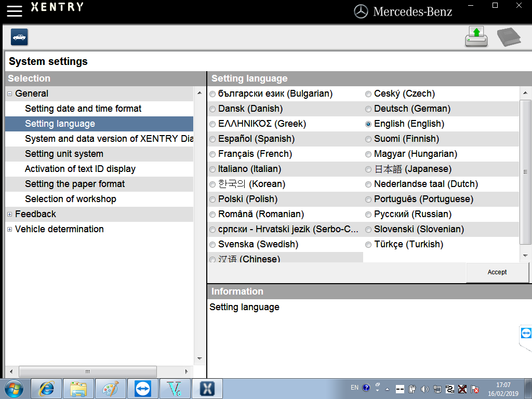Open Internet Explorer from the taskbar
The width and height of the screenshot is (532, 399).
click(46, 388)
